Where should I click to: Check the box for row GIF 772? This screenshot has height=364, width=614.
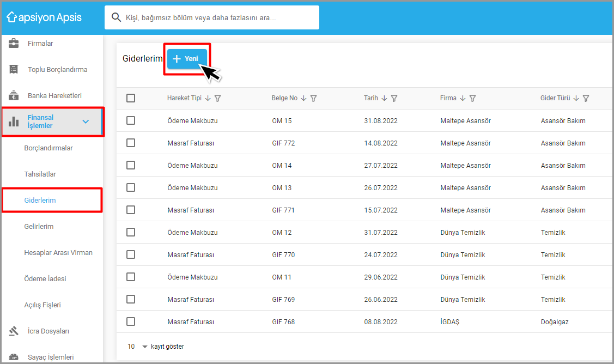131,143
